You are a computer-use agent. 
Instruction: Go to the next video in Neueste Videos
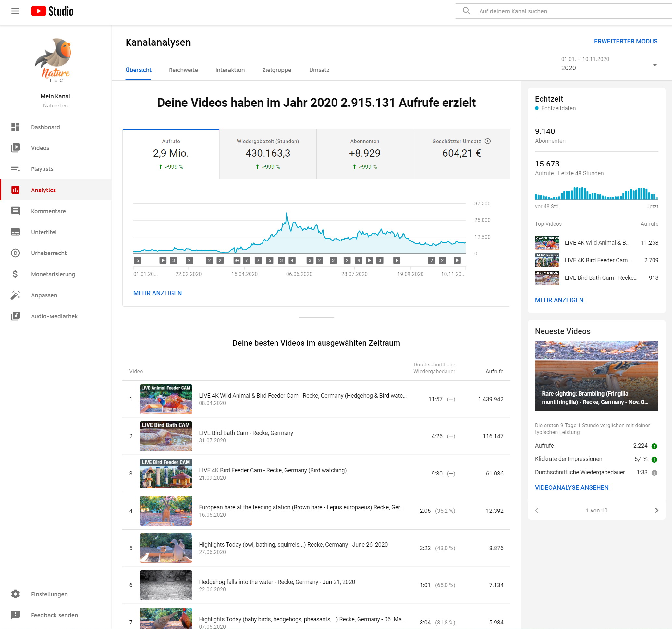click(656, 510)
